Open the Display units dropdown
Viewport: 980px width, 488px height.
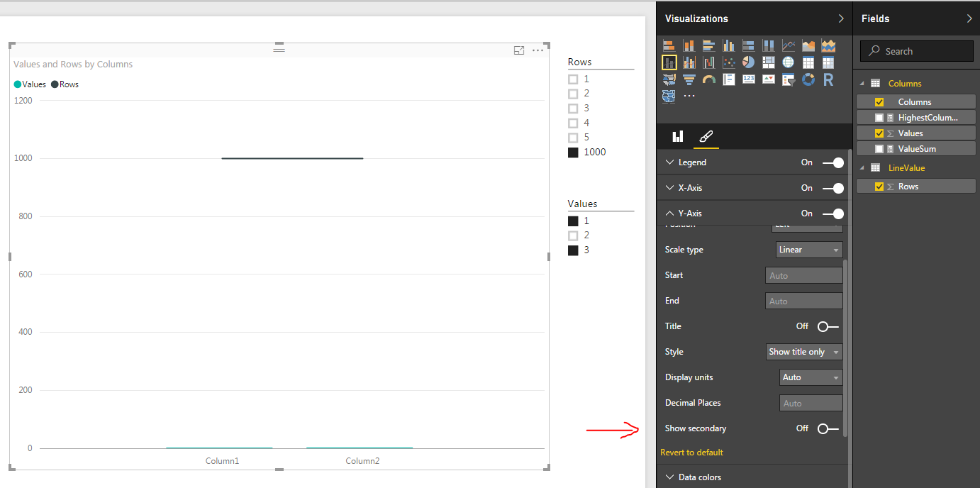(x=811, y=377)
